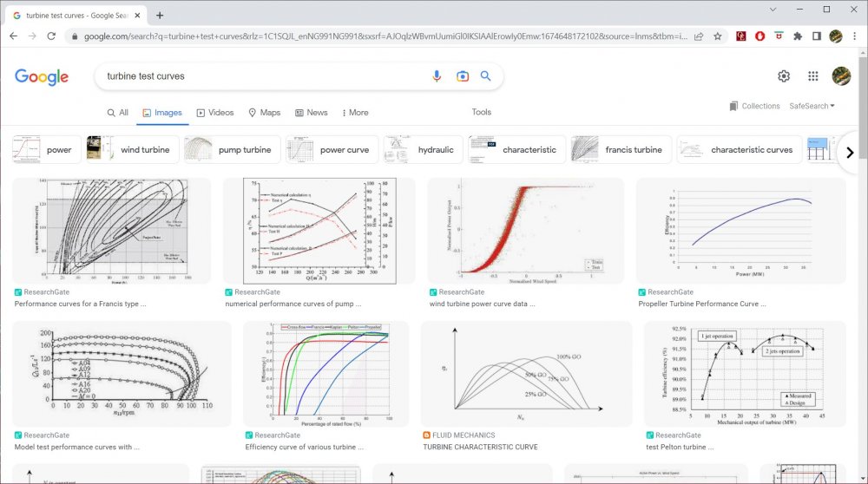
Task: Switch to the News results tab
Action: [312, 113]
